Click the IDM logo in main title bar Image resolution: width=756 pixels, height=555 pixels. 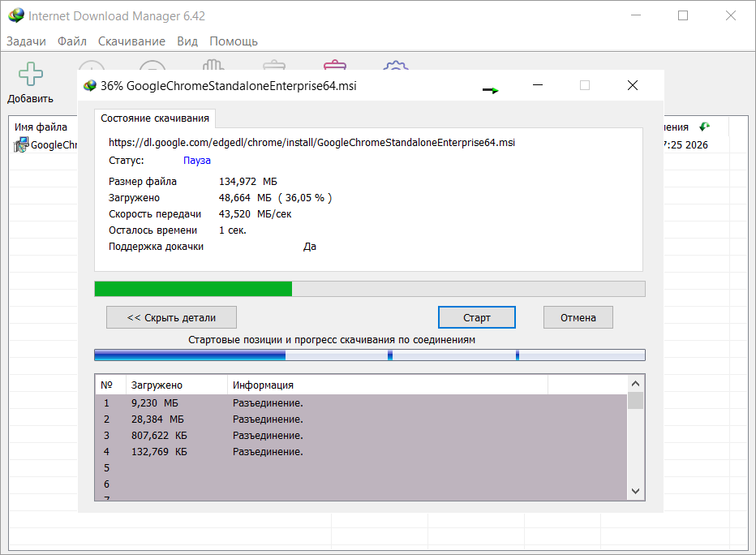pyautogui.click(x=16, y=15)
